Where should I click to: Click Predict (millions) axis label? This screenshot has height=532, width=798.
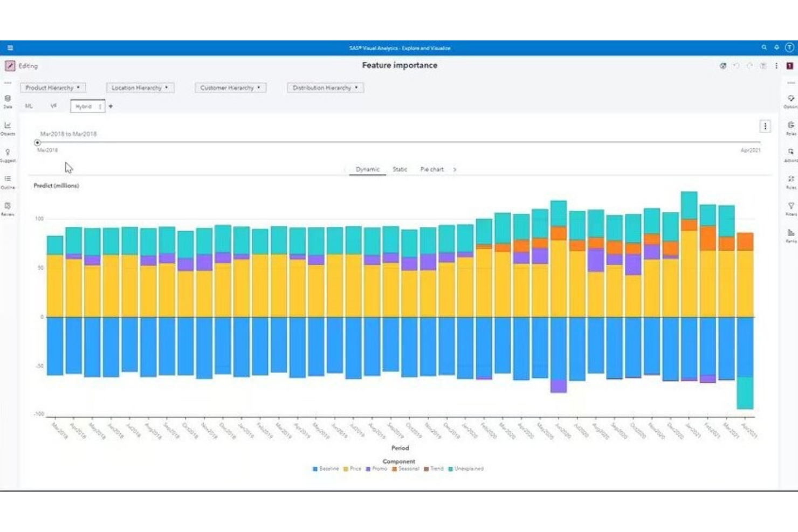pyautogui.click(x=56, y=185)
